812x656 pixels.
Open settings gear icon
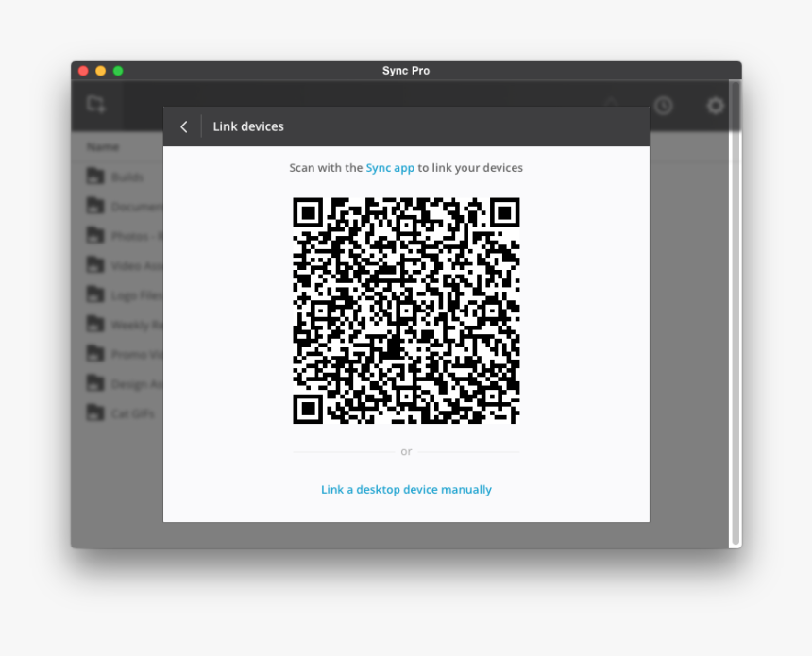pyautogui.click(x=715, y=106)
